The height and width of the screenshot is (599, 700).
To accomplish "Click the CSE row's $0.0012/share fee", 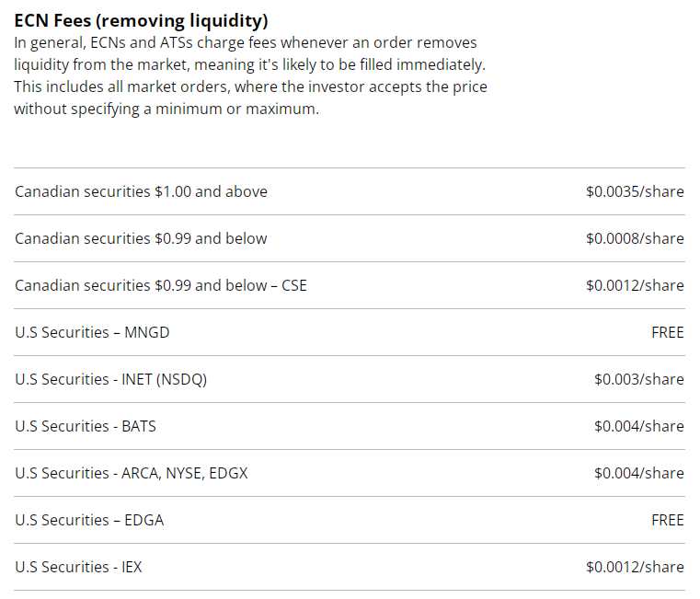I will point(635,285).
